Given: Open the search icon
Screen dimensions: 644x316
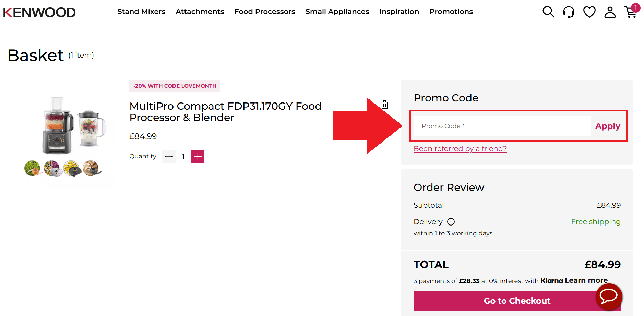Looking at the screenshot, I should point(548,12).
